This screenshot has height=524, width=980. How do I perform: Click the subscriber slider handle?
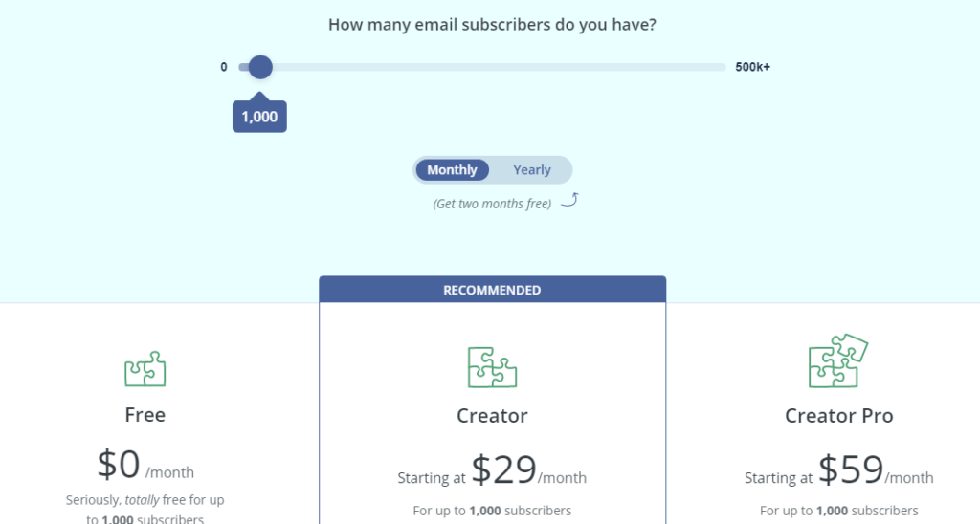(259, 67)
